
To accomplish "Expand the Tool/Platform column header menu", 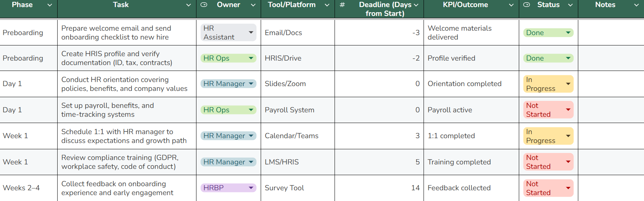I will 327,5.
